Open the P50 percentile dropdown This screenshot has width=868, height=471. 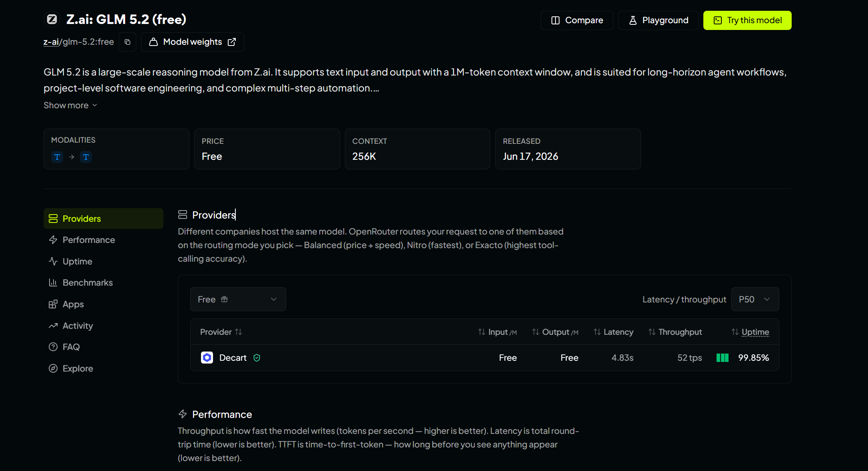[755, 299]
